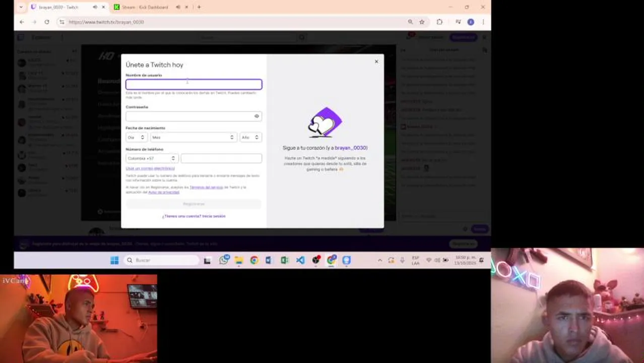This screenshot has width=644, height=363.
Task: Go forward in browser history
Action: [x=34, y=22]
